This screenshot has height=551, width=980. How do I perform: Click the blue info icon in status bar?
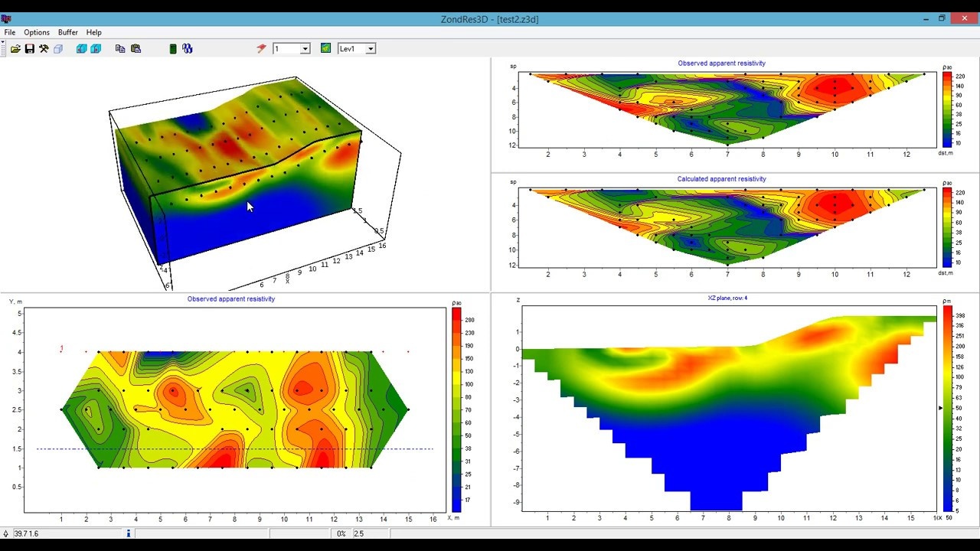pos(129,533)
